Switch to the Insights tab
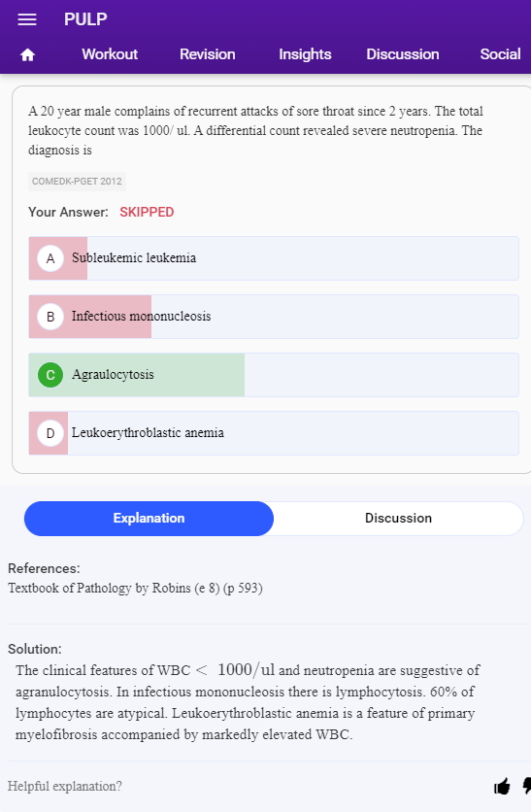531x812 pixels. 305,54
